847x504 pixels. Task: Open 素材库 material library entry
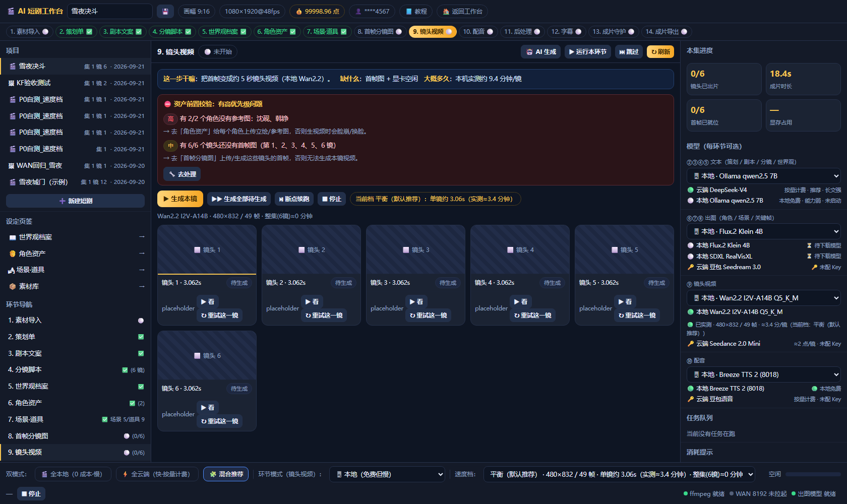pos(76,286)
